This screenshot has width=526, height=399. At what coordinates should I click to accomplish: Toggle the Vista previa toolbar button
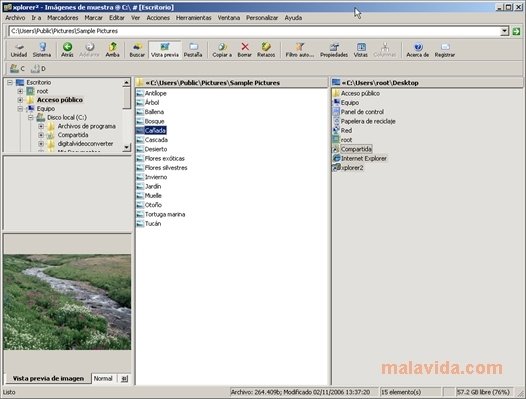[165, 50]
